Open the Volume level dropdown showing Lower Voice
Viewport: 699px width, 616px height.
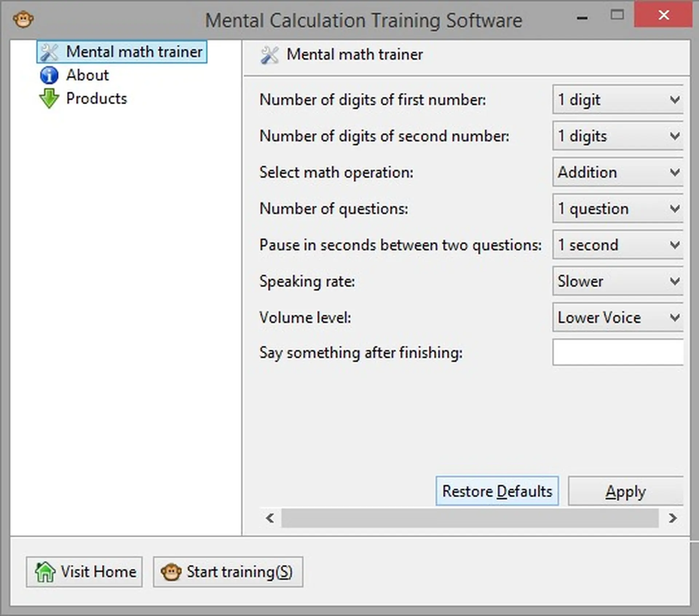618,317
